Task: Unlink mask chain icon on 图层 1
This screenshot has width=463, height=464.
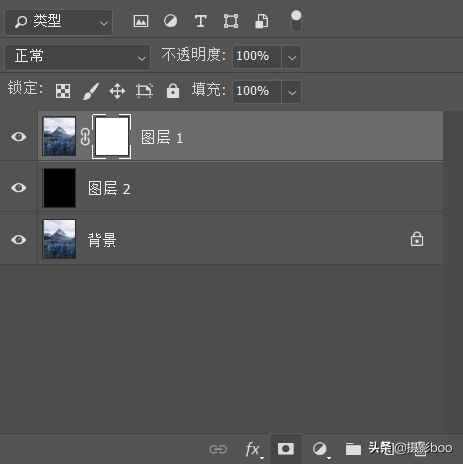Action: point(85,137)
